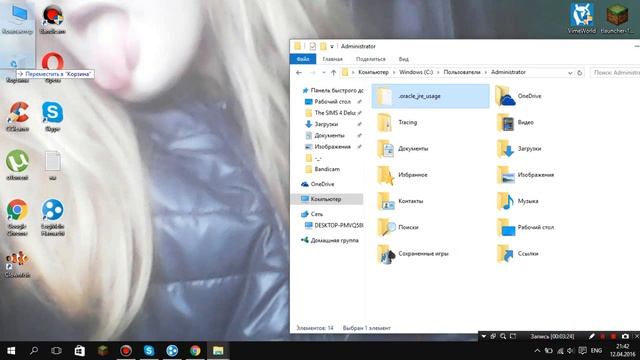Click the CCleaner desktop icon
640x360 pixels.
(17, 116)
